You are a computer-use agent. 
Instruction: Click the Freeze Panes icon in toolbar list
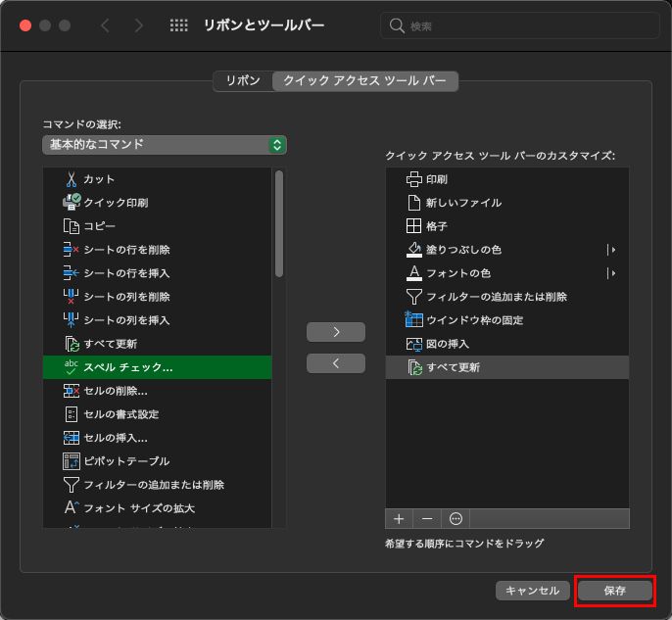(413, 320)
